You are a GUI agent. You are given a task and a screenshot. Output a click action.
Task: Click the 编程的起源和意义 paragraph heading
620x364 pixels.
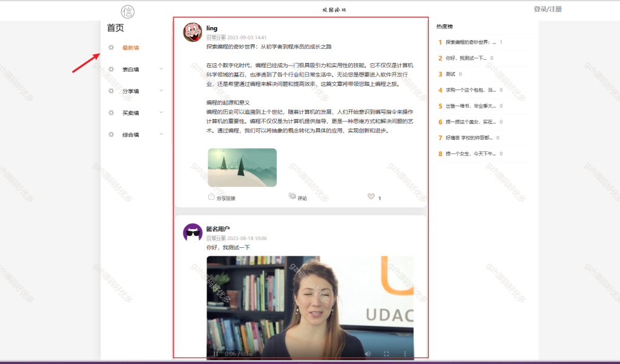[x=228, y=103]
